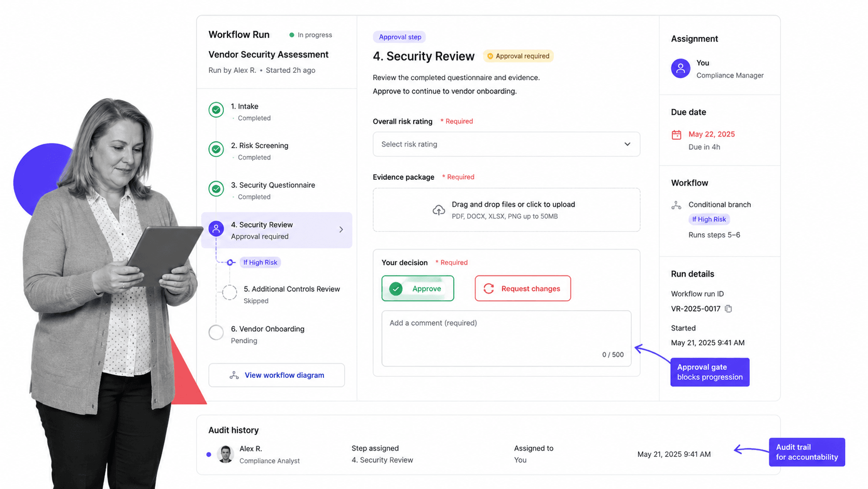Click 'Runs steps 5–6' text
868x489 pixels.
pos(714,235)
